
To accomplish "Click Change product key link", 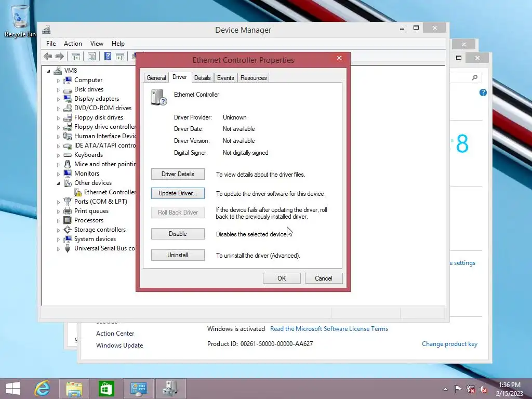I will pos(449,344).
